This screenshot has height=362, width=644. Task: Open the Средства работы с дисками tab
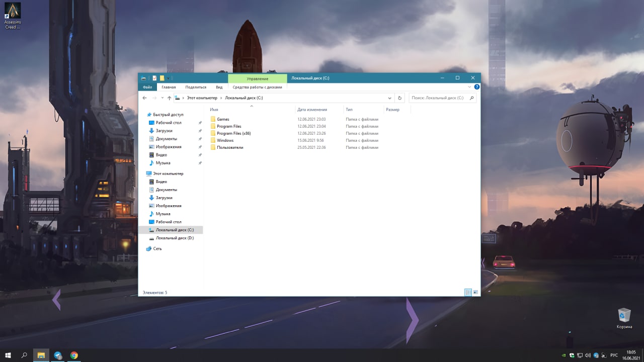257,87
